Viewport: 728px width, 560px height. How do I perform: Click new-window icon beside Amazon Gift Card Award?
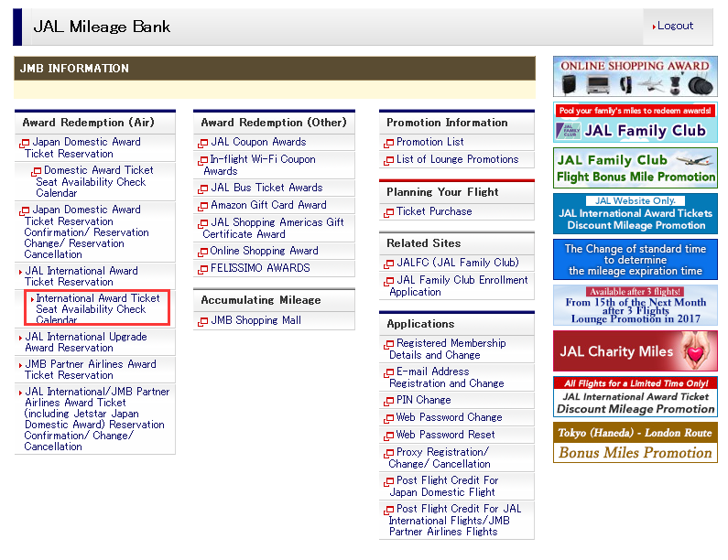click(203, 206)
